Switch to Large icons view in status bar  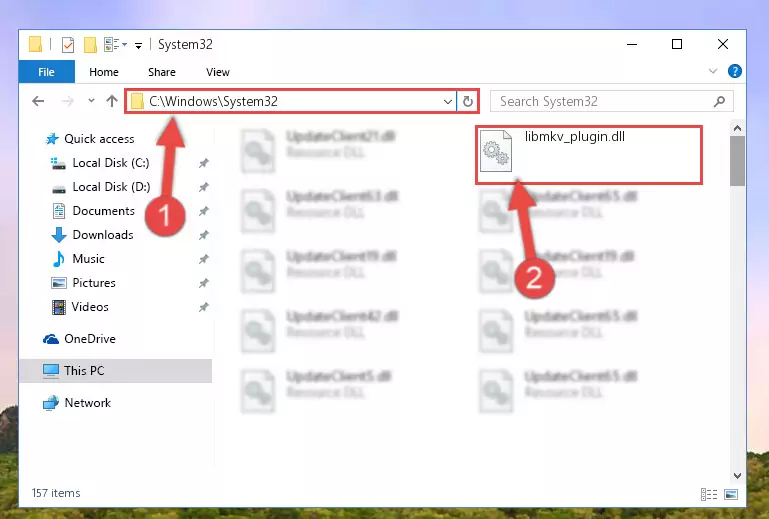[x=731, y=494]
